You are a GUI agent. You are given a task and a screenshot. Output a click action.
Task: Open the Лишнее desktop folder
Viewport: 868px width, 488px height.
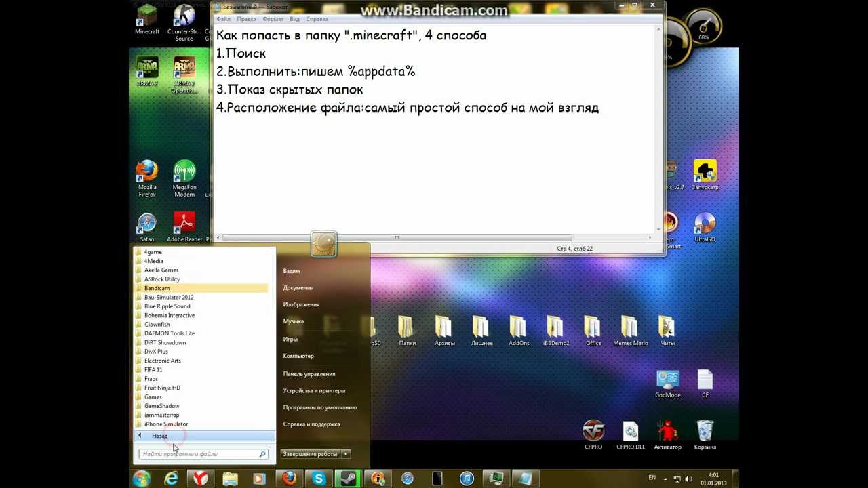point(481,331)
